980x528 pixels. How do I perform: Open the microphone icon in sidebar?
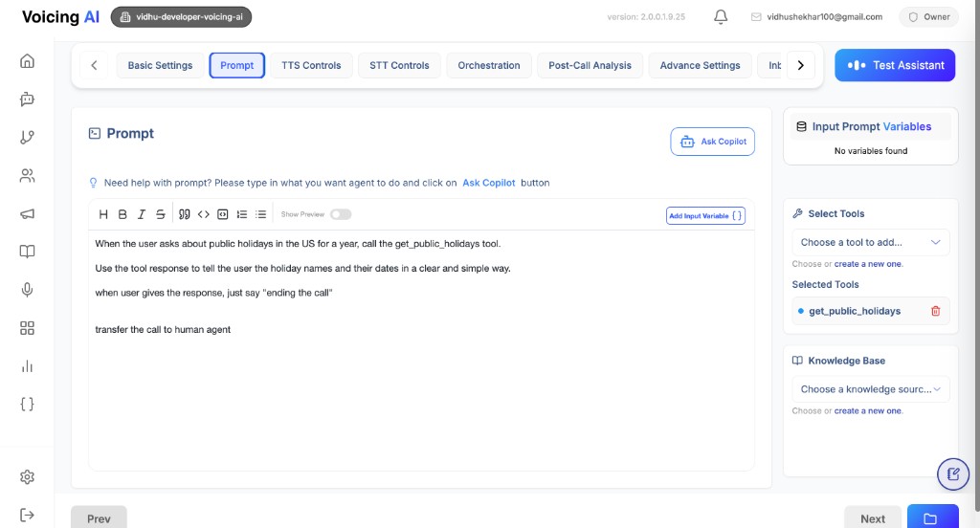27,290
